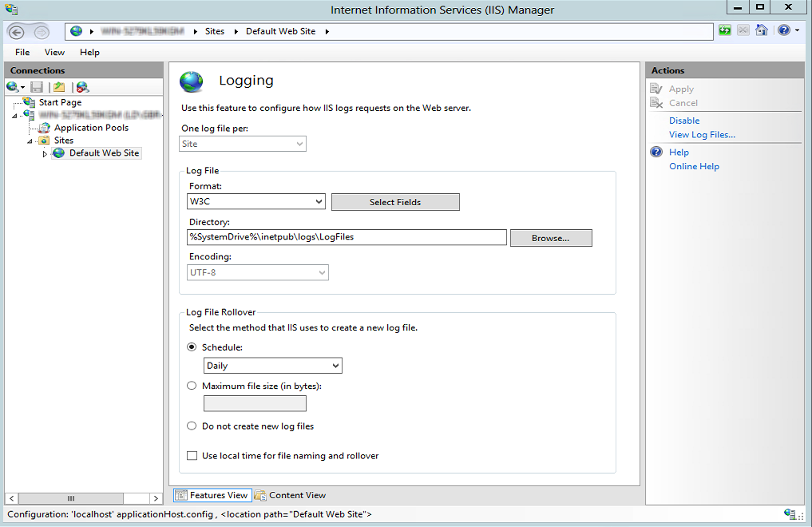Choose Do not create new log files
The width and height of the screenshot is (812, 527).
(x=192, y=426)
